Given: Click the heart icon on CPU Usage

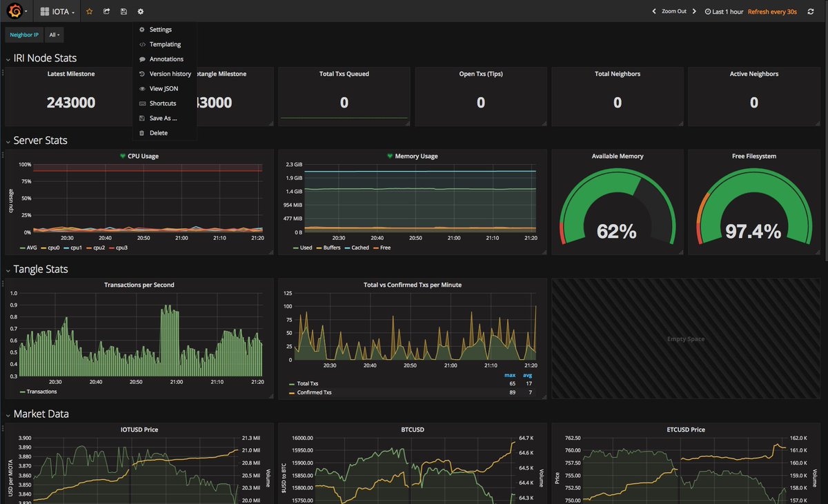Looking at the screenshot, I should [123, 156].
